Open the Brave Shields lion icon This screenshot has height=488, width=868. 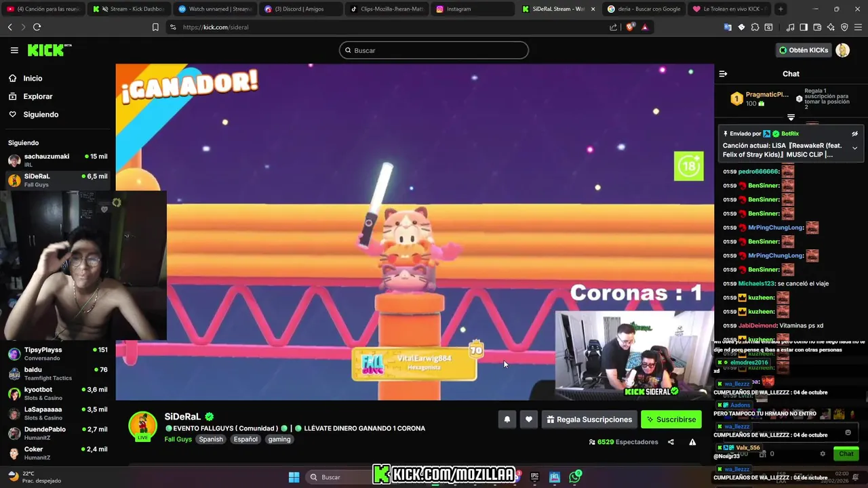(630, 27)
